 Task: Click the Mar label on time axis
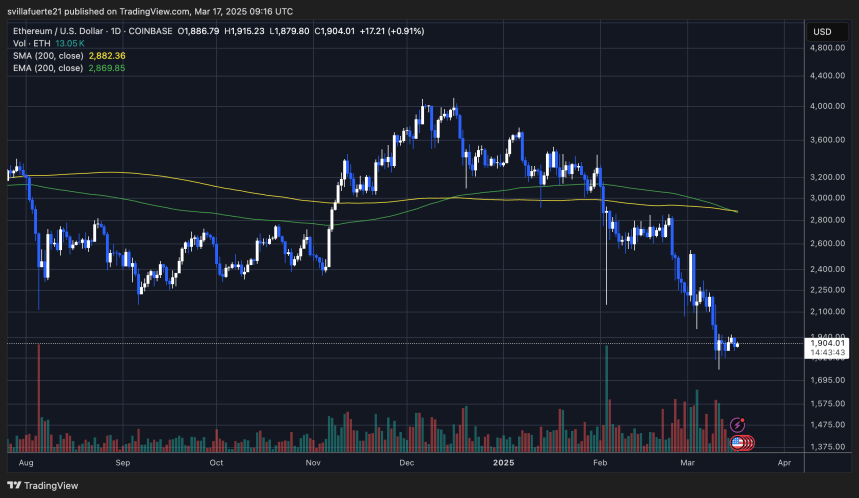[x=687, y=462]
